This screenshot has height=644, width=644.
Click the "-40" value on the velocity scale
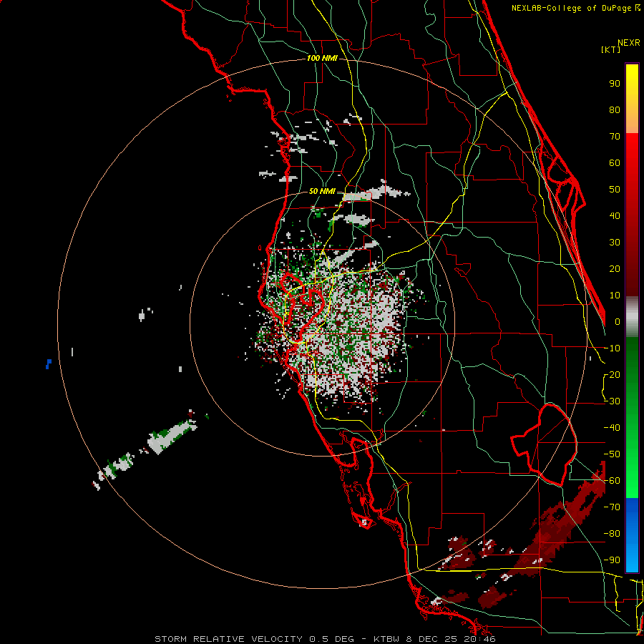click(612, 428)
